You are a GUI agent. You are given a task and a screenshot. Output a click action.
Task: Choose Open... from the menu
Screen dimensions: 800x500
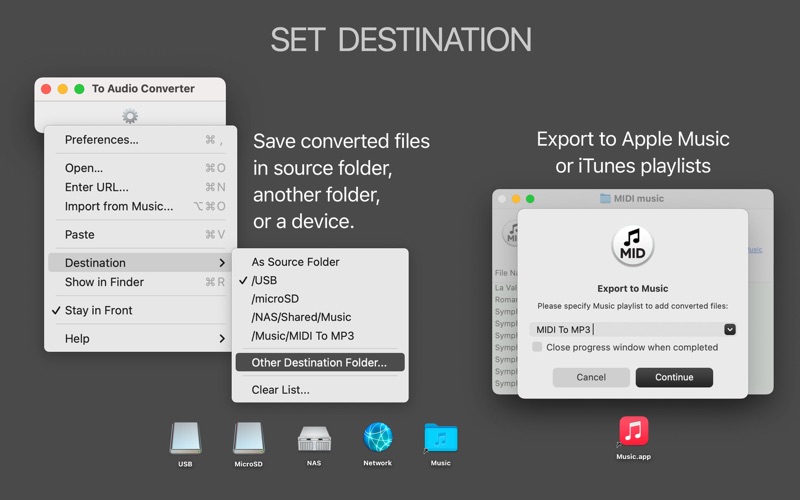pyautogui.click(x=141, y=168)
